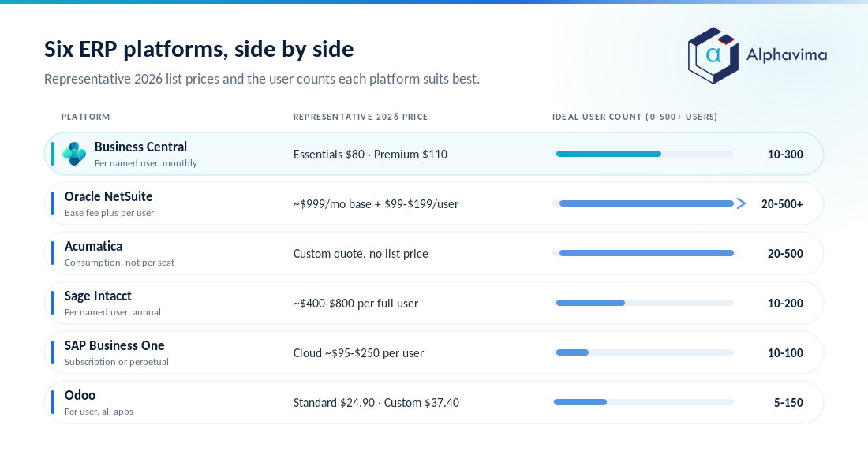Viewport: 868px width, 473px height.
Task: Click 'Base fee plus per user' caption
Action: coord(109,213)
